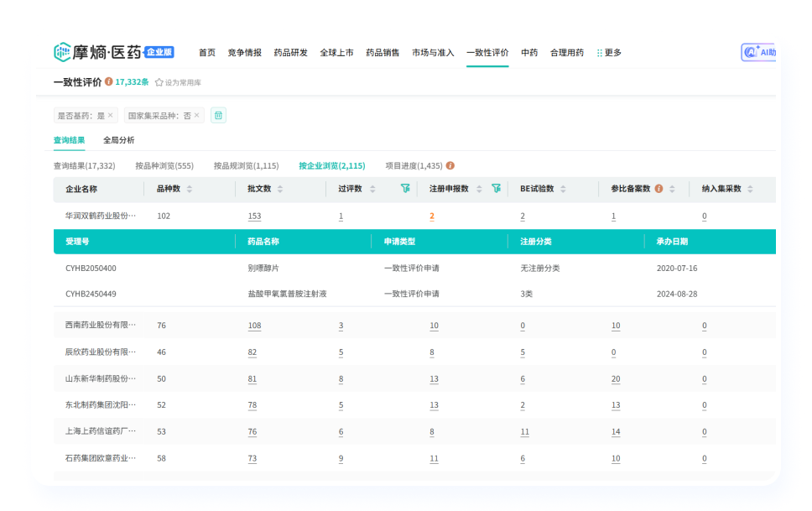Sort by 批文数 column
Viewport: 812px width, 511px height.
point(280,189)
